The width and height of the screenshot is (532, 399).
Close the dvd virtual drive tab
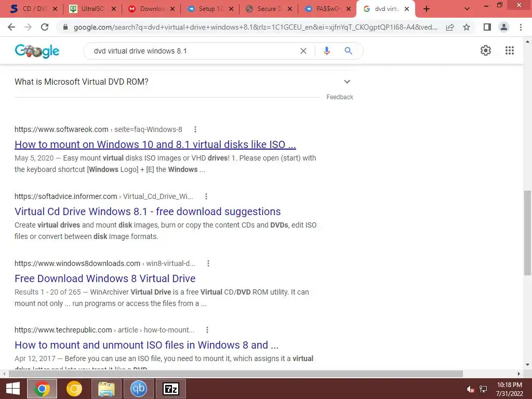pos(407,9)
